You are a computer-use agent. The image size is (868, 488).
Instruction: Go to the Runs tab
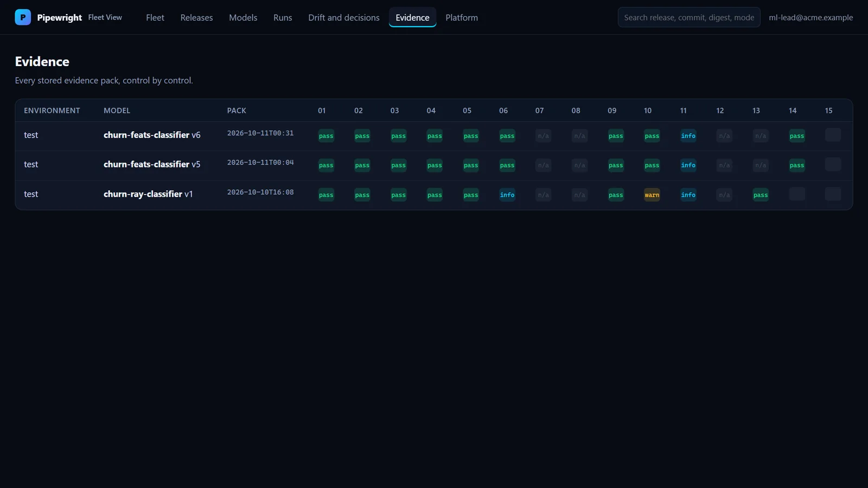pos(283,17)
